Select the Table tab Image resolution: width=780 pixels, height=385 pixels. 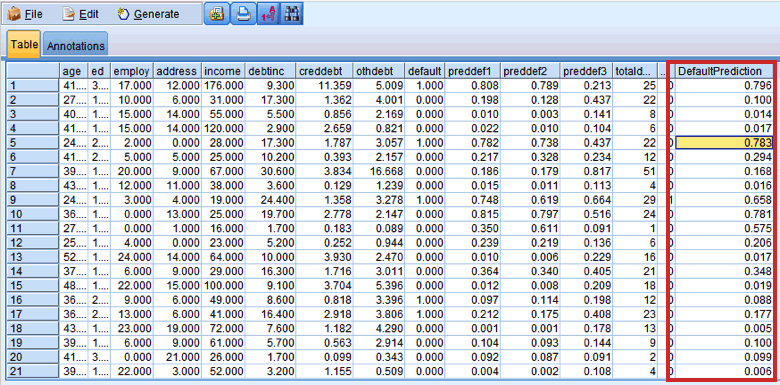click(x=24, y=45)
